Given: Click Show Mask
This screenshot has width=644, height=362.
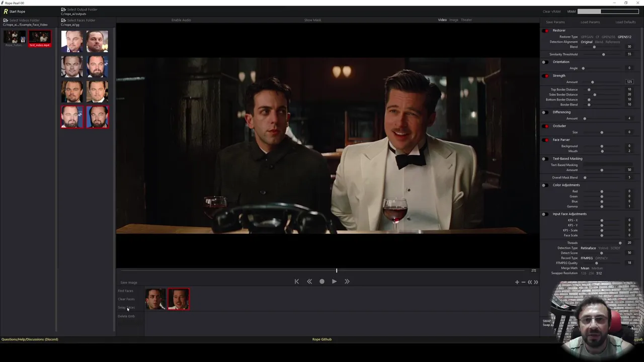Looking at the screenshot, I should (312, 20).
